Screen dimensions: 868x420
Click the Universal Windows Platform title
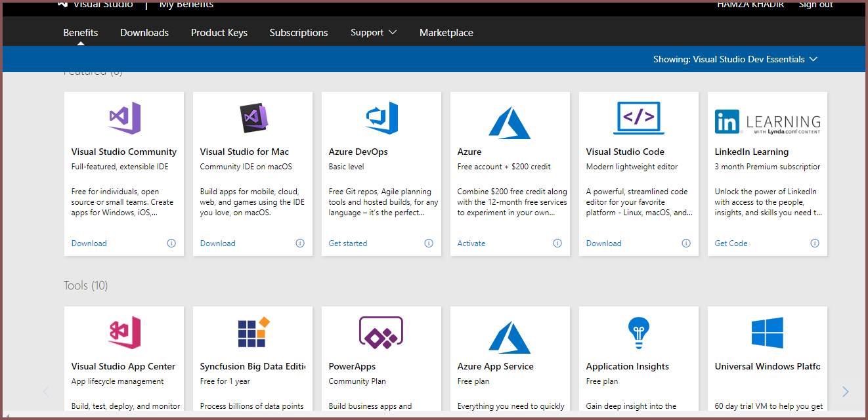click(x=768, y=366)
